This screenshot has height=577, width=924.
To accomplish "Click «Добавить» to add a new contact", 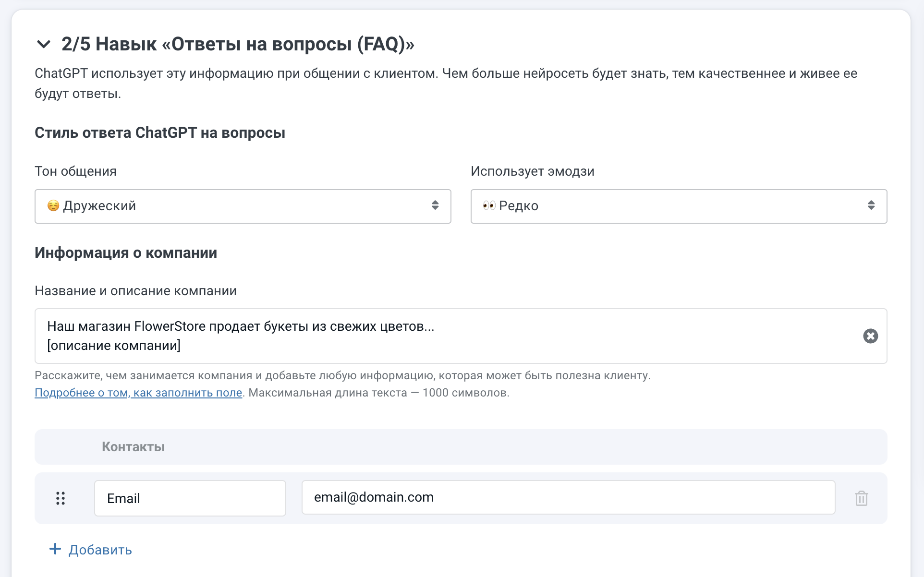I will tap(100, 549).
